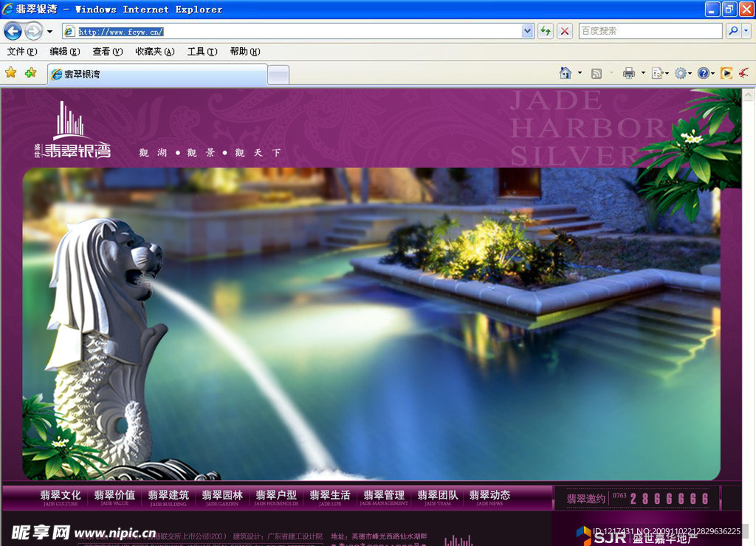This screenshot has width=756, height=546.
Task: Click the Help question mark icon
Action: click(x=703, y=73)
